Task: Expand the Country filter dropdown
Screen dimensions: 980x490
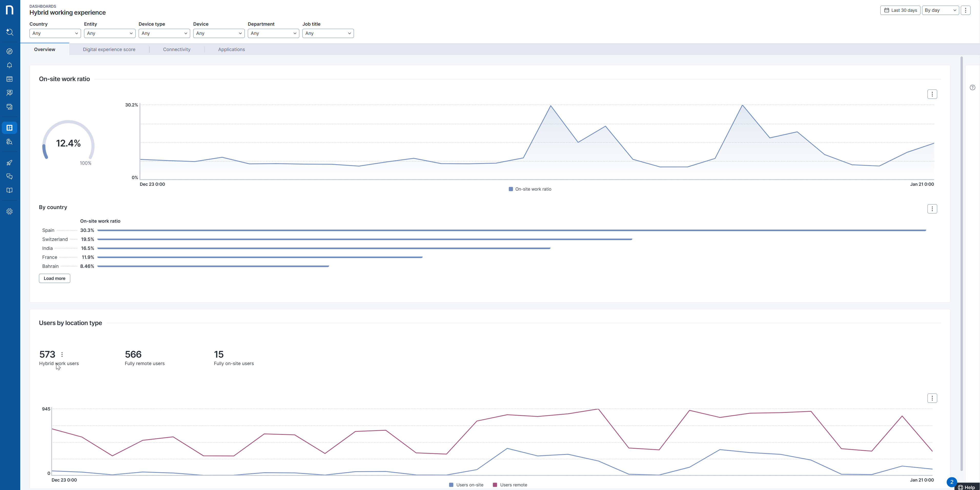Action: (x=55, y=34)
